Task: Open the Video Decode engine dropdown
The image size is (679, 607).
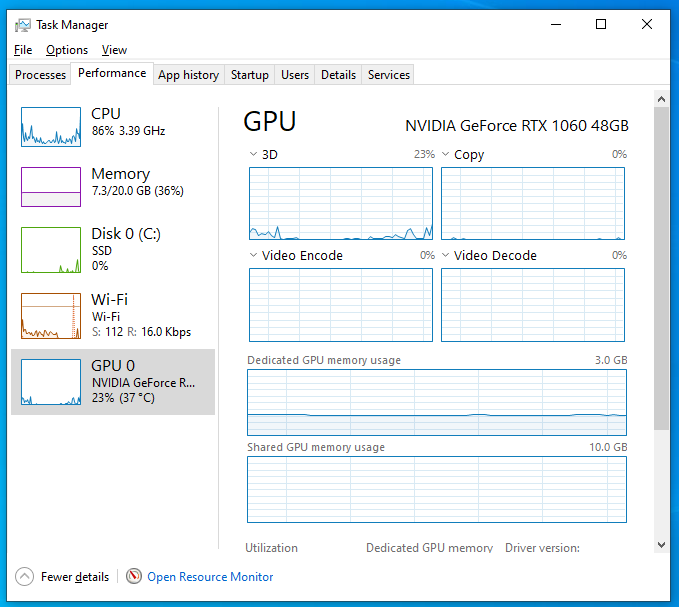Action: click(x=445, y=255)
